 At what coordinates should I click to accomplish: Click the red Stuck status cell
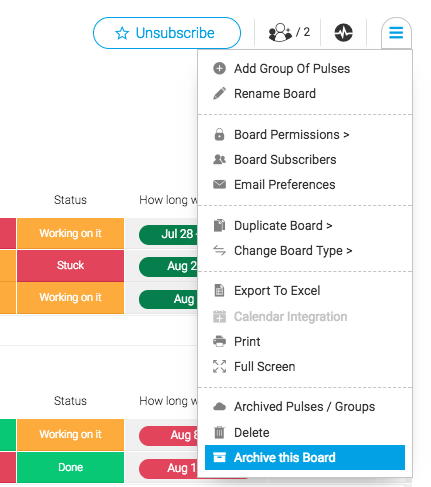[70, 265]
